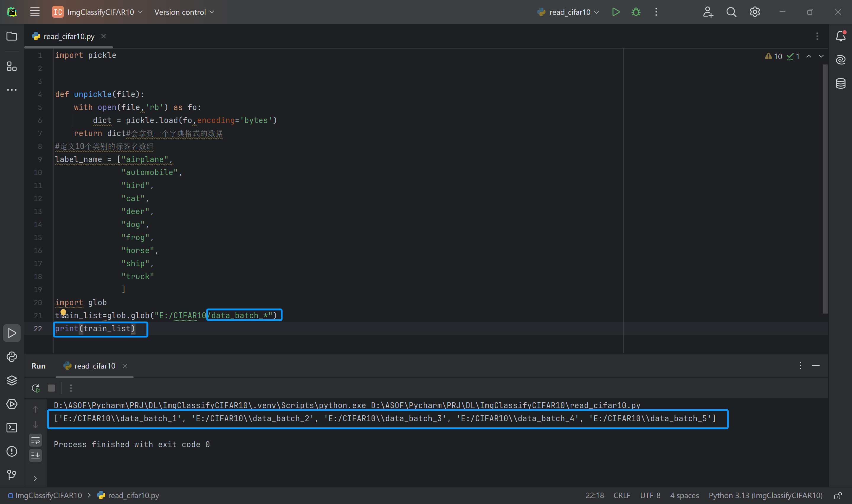The image size is (852, 504).
Task: Click the Python 3.13 interpreter status widget
Action: point(765,495)
